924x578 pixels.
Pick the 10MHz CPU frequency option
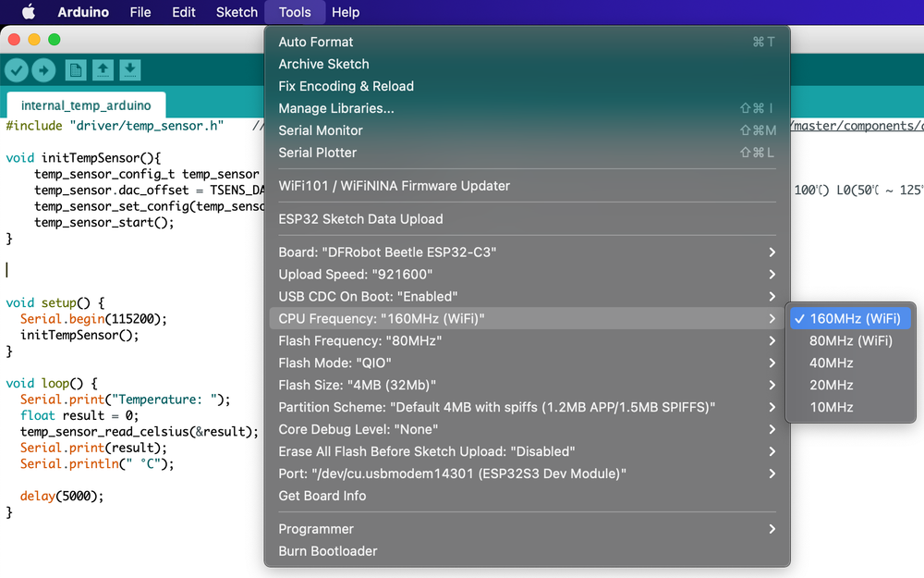click(831, 407)
